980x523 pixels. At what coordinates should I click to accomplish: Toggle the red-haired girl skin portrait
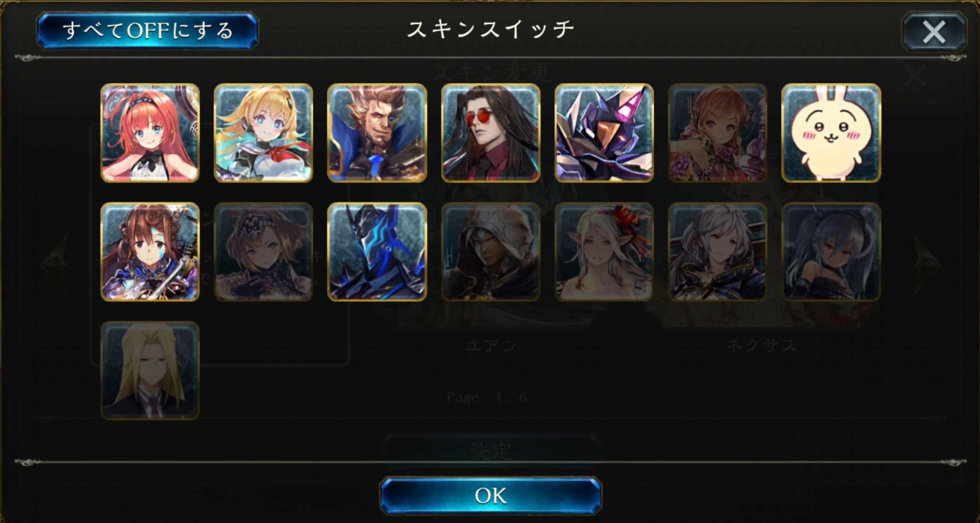point(150,133)
